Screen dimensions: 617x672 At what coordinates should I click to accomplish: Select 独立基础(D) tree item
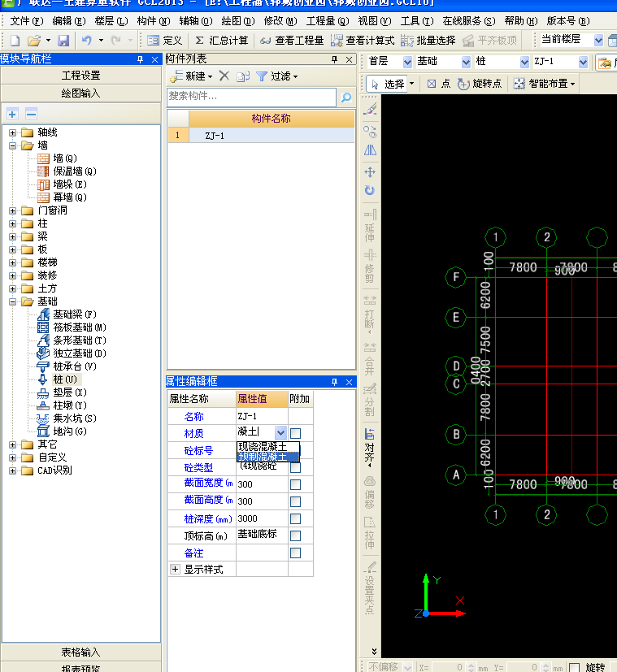coord(80,353)
